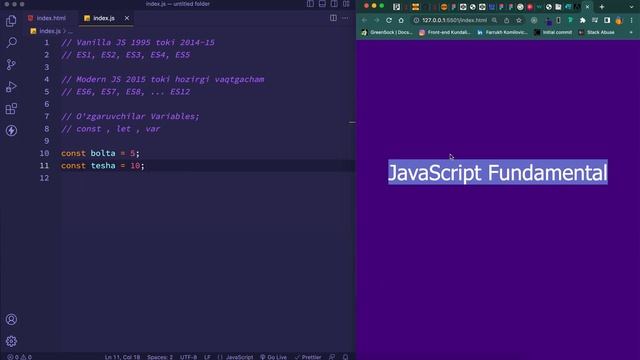This screenshot has width=640, height=360.
Task: Open the Chrome Extensions puzzle icon
Action: tap(582, 20)
